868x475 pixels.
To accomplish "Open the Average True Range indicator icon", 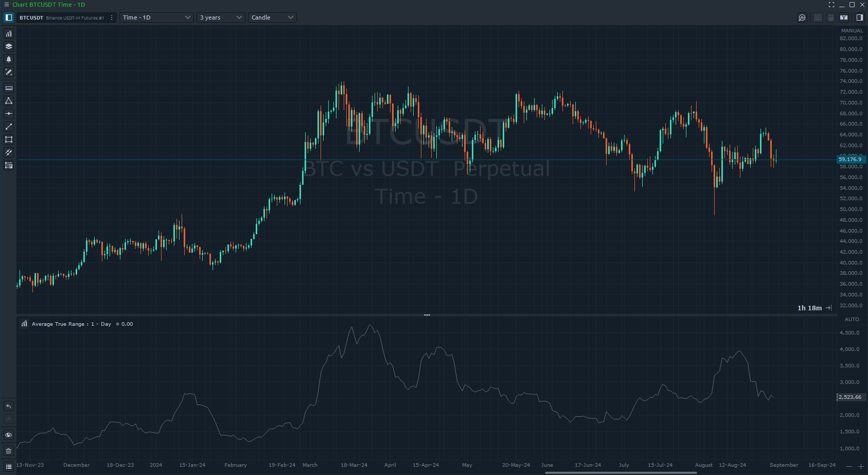I will (x=24, y=324).
